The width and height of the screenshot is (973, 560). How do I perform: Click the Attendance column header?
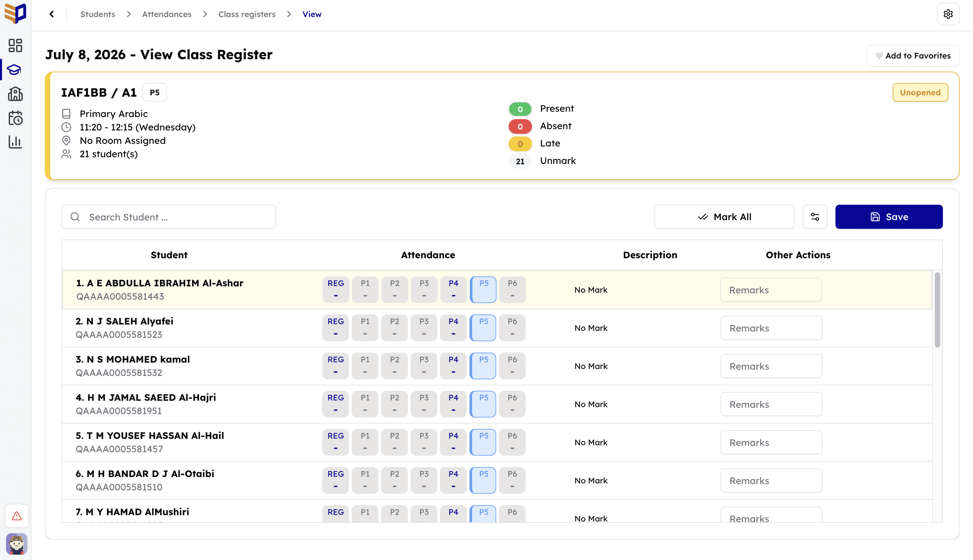[428, 255]
